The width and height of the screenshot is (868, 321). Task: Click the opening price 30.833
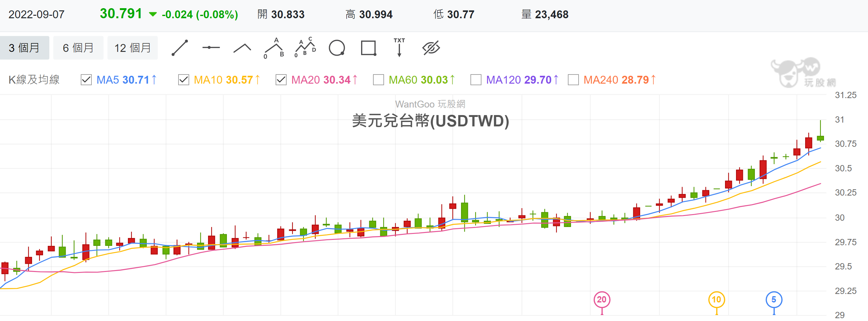pyautogui.click(x=288, y=14)
